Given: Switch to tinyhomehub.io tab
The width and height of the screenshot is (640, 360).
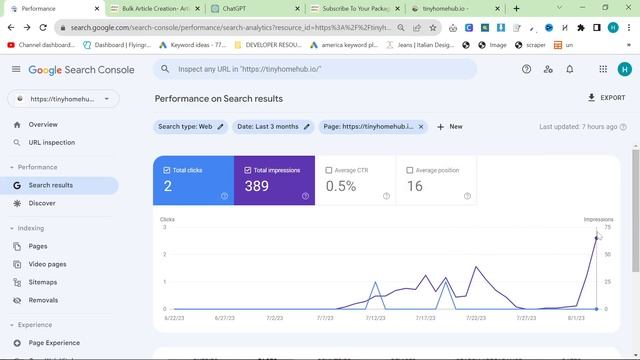Looking at the screenshot, I should [x=455, y=9].
